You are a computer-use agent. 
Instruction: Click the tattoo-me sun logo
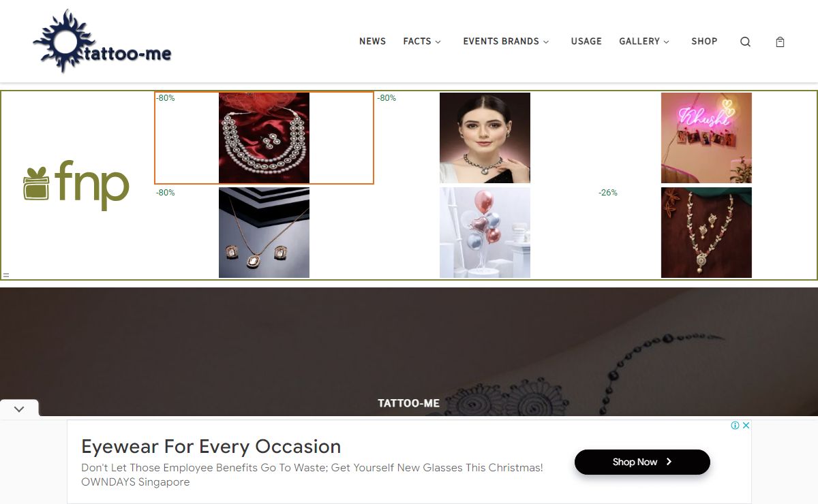pos(102,42)
